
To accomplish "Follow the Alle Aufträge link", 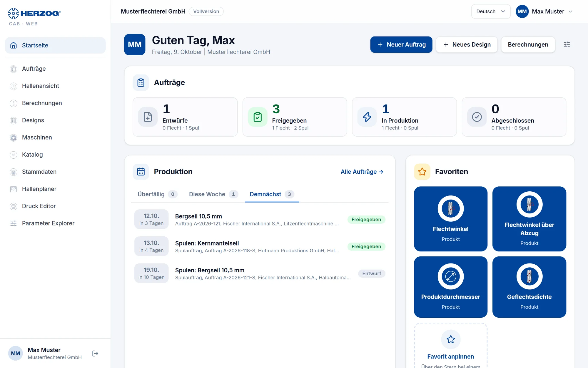I will tap(362, 172).
